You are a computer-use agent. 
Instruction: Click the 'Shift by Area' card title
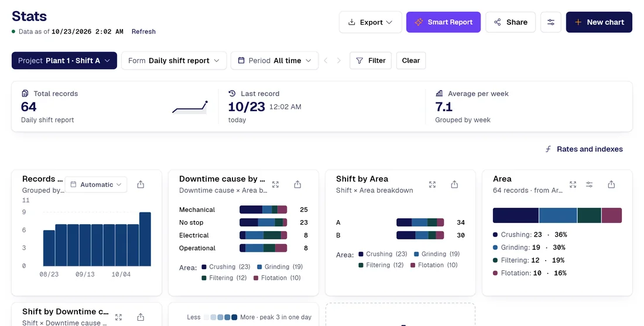[362, 179]
